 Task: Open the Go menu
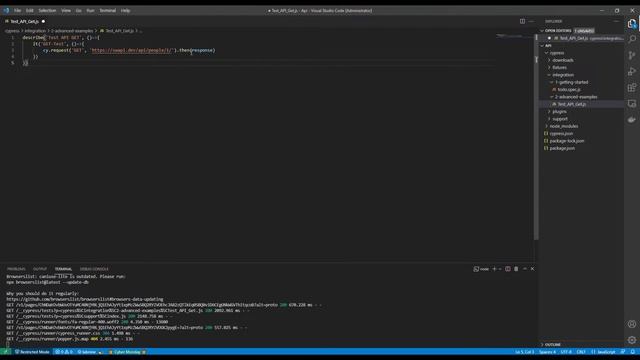pyautogui.click(x=78, y=11)
